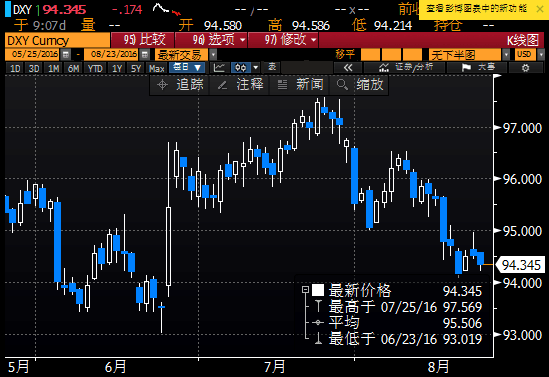Viewport: 549px width, 377px height.
Task: Click the 比较 (compare) button
Action: (143, 40)
